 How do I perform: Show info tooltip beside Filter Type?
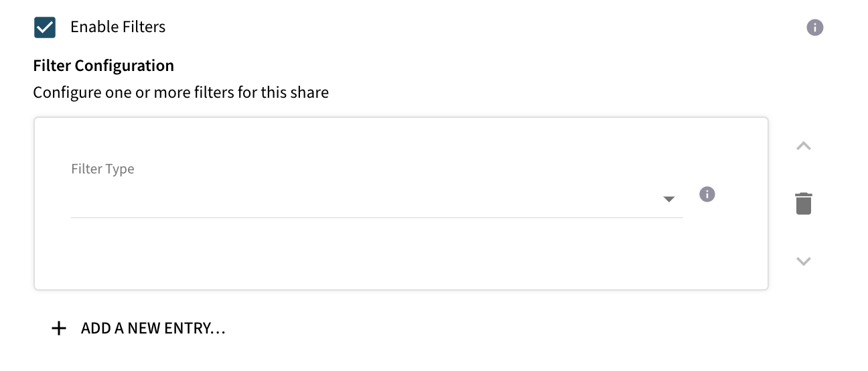tap(707, 194)
